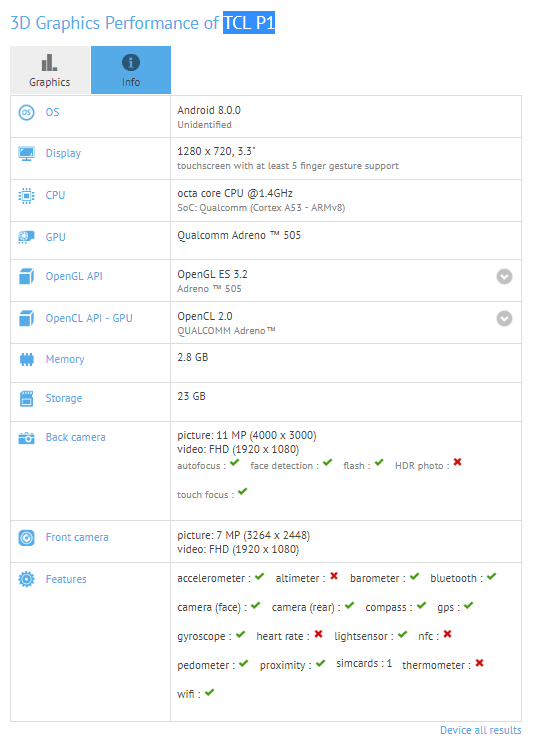Click the OpenGL API cube icon
This screenshot has width=533, height=743.
[27, 276]
